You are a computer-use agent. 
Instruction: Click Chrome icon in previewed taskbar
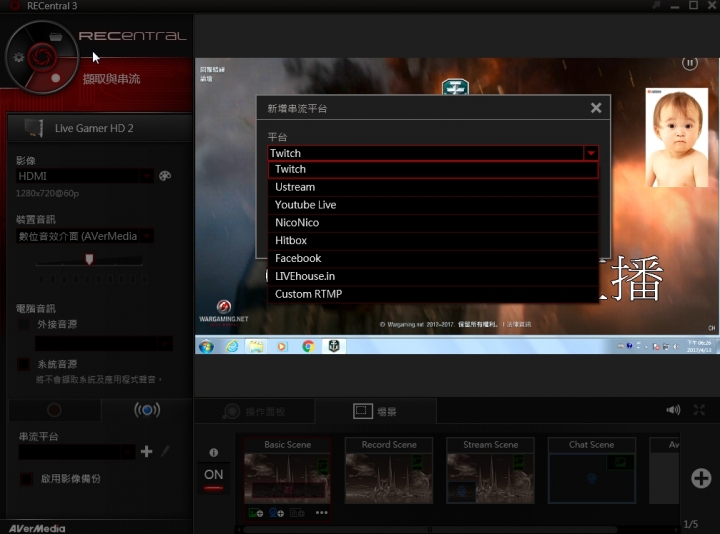click(308, 346)
